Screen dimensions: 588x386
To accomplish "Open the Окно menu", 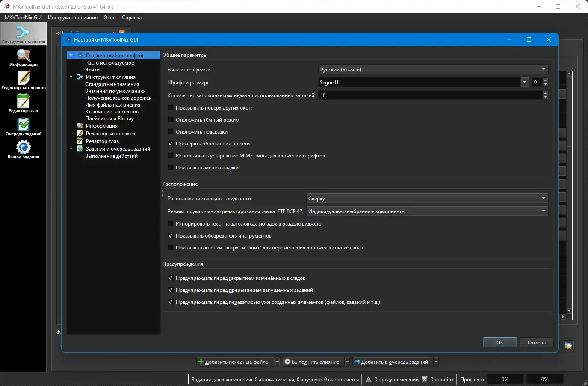I will pos(109,18).
